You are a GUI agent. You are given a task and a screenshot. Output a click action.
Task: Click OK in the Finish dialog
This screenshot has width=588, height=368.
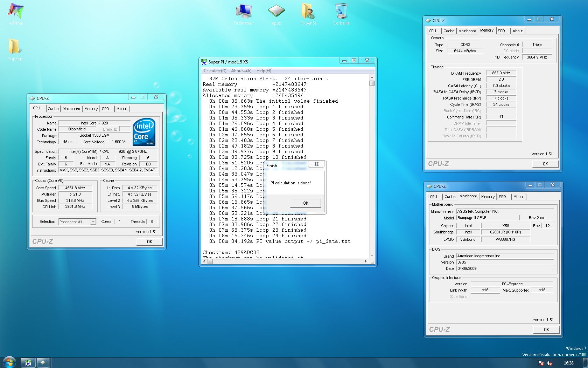[306, 203]
